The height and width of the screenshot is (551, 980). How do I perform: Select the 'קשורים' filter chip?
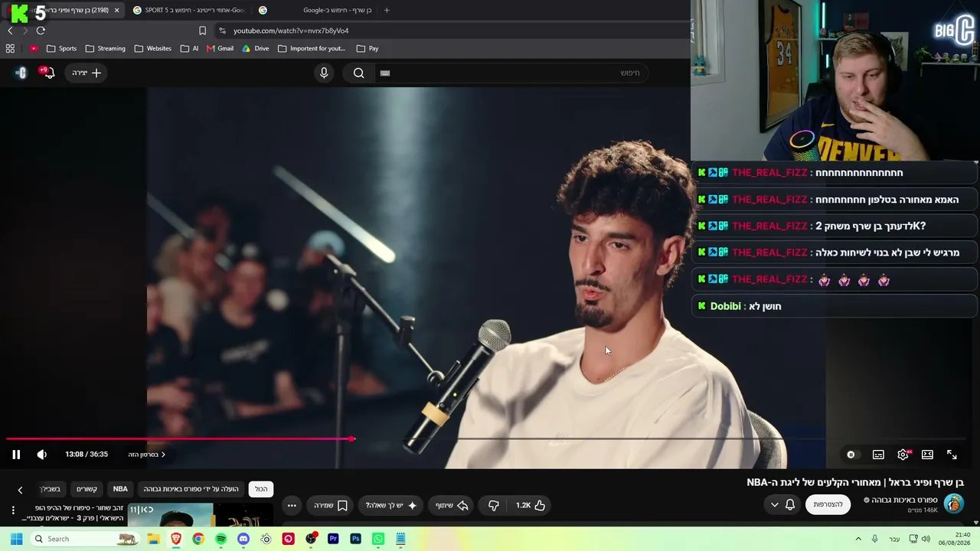click(87, 489)
